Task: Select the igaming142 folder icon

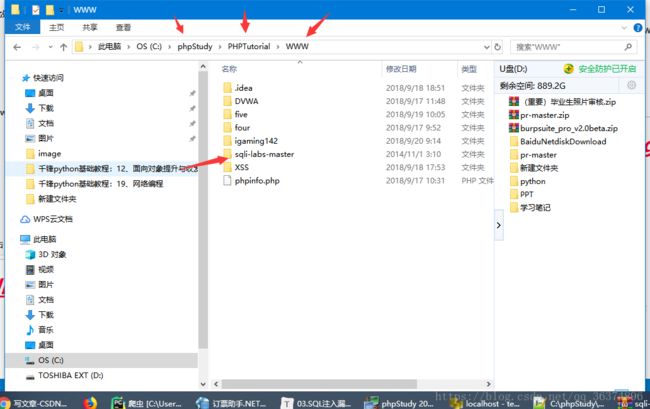Action: pyautogui.click(x=227, y=141)
